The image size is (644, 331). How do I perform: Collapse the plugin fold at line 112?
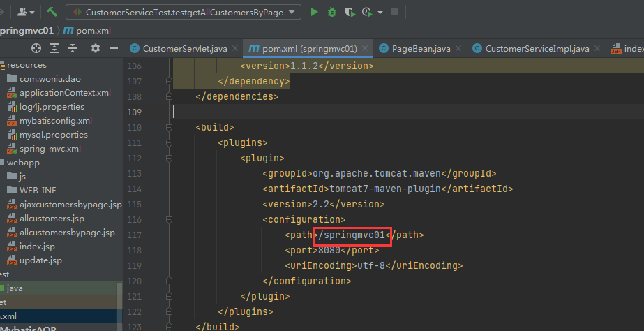(169, 158)
